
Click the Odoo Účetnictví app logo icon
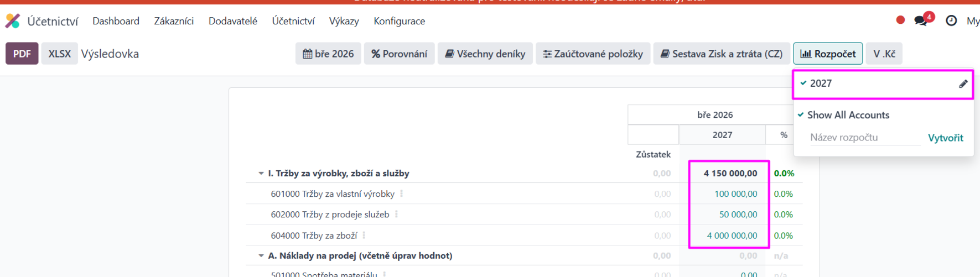[x=12, y=21]
